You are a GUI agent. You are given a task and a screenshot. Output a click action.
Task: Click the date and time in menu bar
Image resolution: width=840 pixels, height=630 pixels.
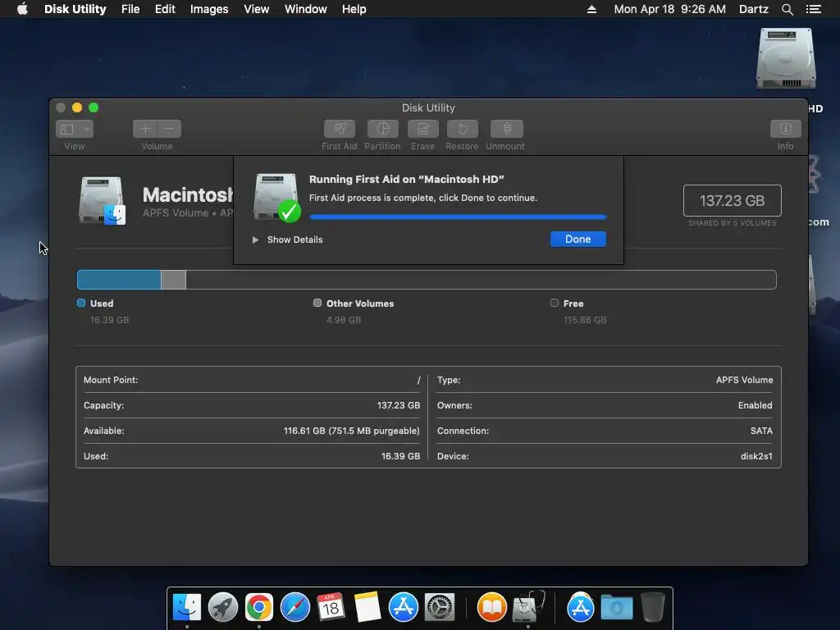coord(669,9)
